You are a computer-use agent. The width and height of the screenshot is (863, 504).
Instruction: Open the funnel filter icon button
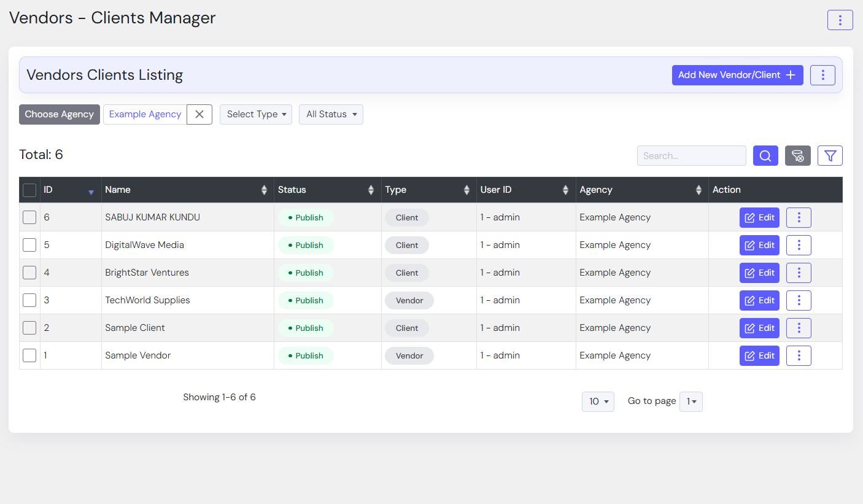830,156
